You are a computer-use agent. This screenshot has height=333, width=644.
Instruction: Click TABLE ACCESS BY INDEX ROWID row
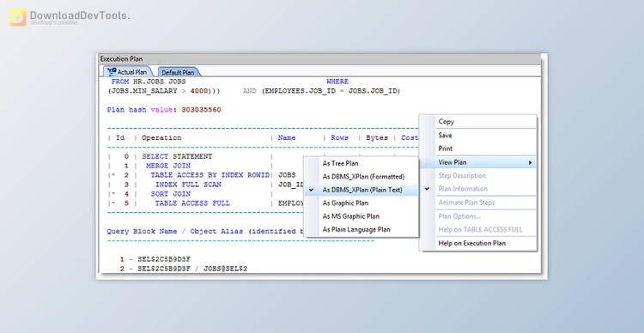pos(210,175)
